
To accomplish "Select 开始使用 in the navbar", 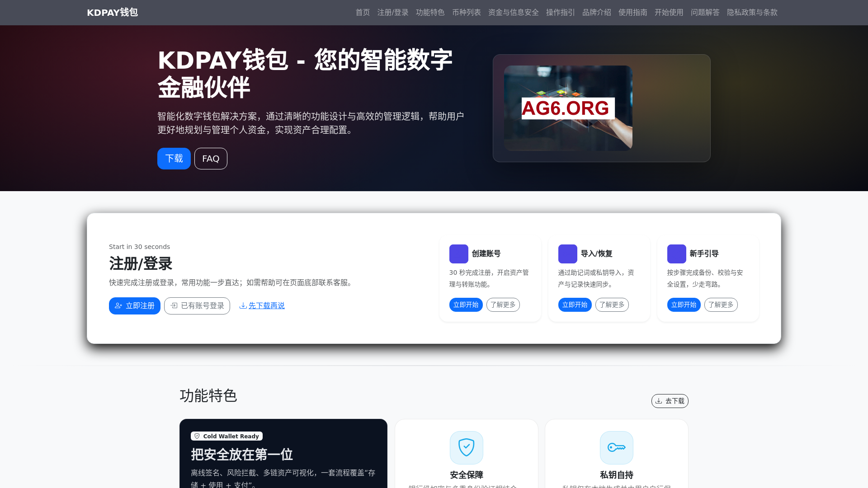I will click(669, 13).
